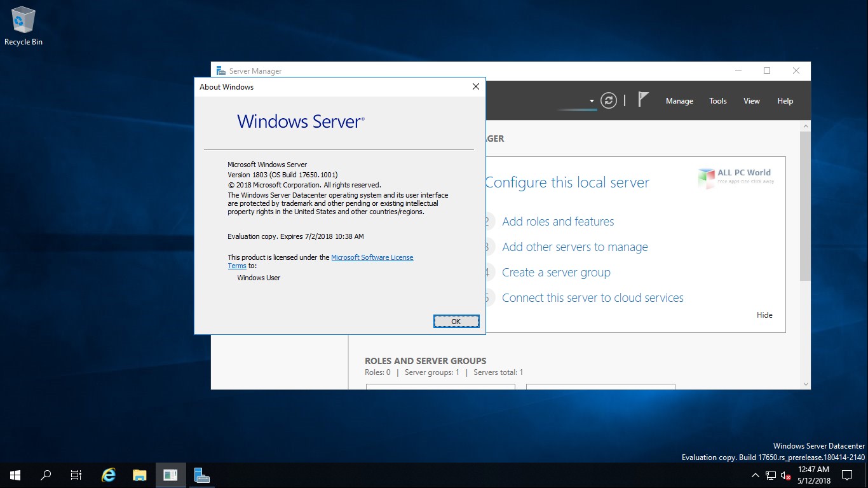
Task: Refresh Server Manager with the refresh icon
Action: pyautogui.click(x=609, y=100)
